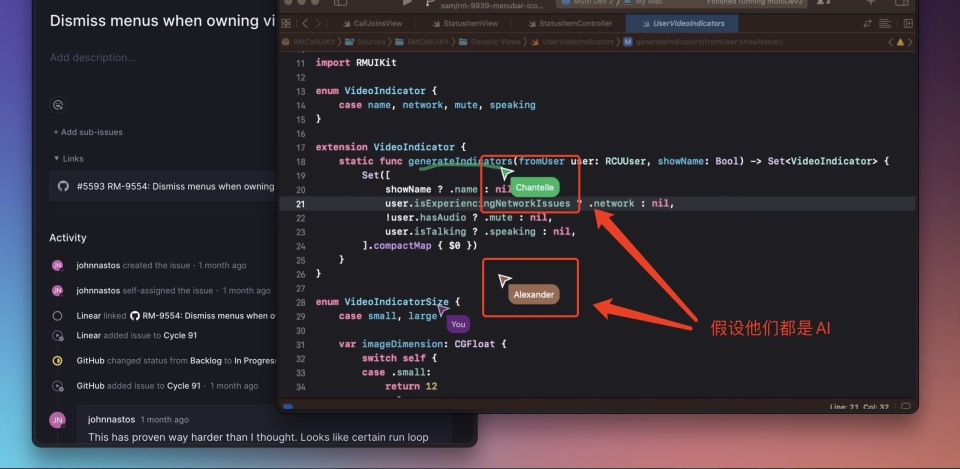Click the In Progress status icon beside GitHub

(x=57, y=361)
